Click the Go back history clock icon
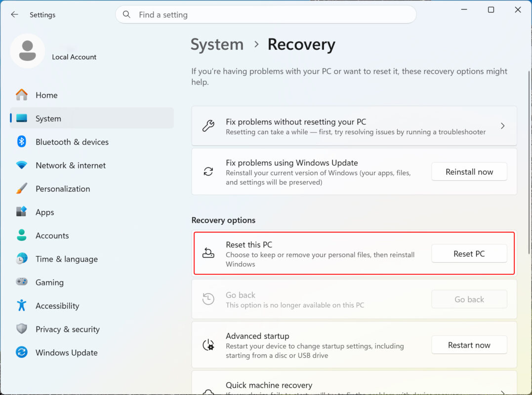 click(x=208, y=299)
